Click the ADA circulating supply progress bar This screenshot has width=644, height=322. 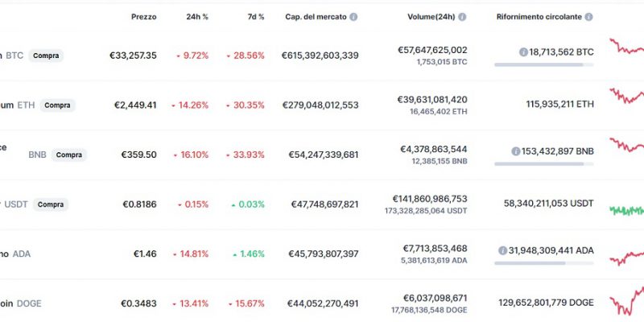click(x=544, y=263)
